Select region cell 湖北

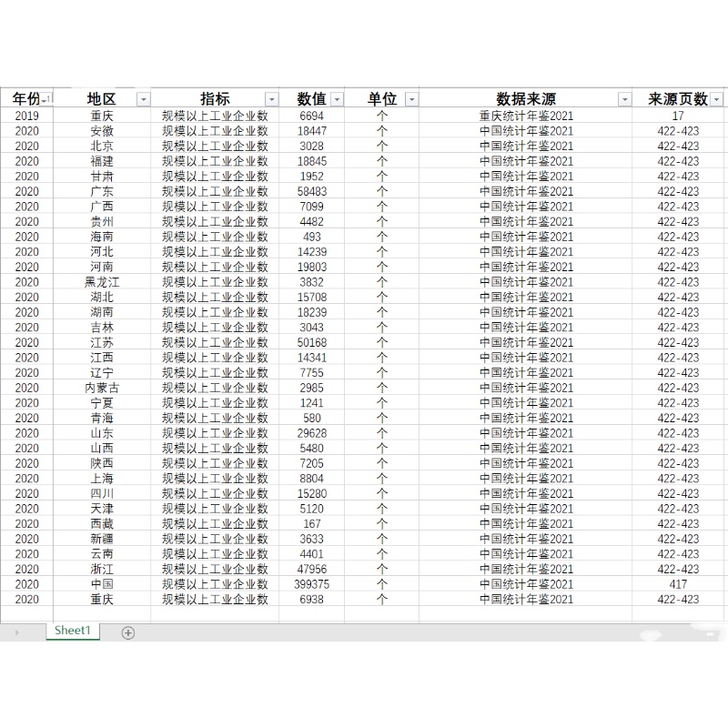click(102, 297)
